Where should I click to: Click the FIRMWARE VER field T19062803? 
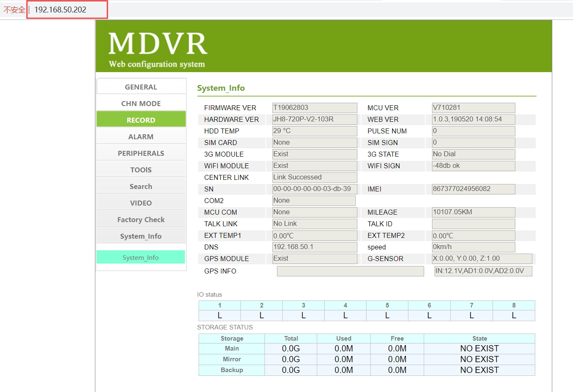315,108
